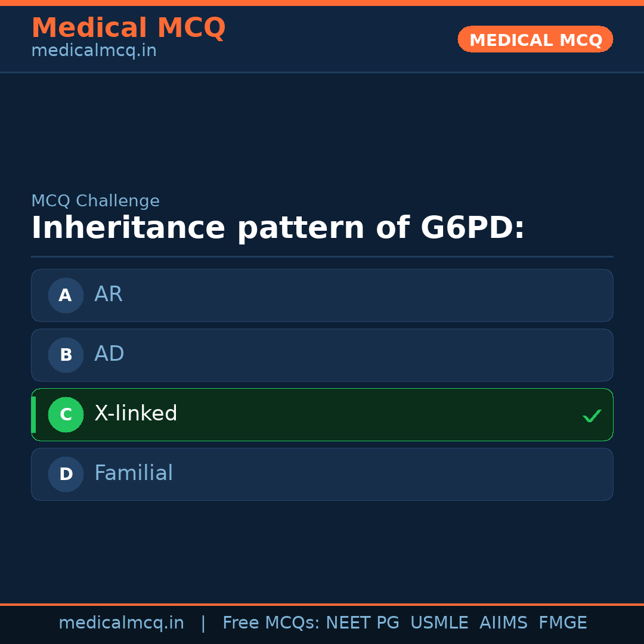Click 'FMGE' in the footer
The width and height of the screenshot is (644, 644).
pyautogui.click(x=562, y=623)
